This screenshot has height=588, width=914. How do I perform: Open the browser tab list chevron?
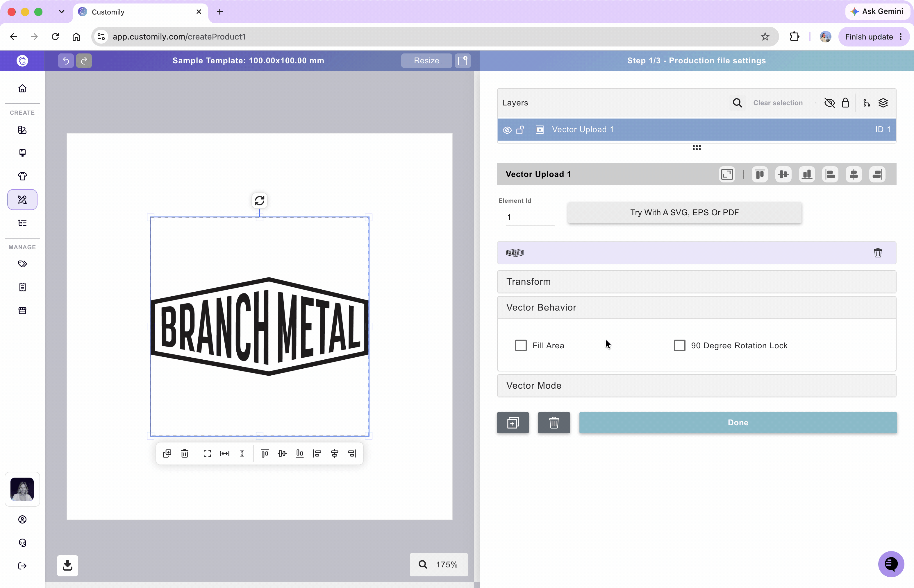62,11
